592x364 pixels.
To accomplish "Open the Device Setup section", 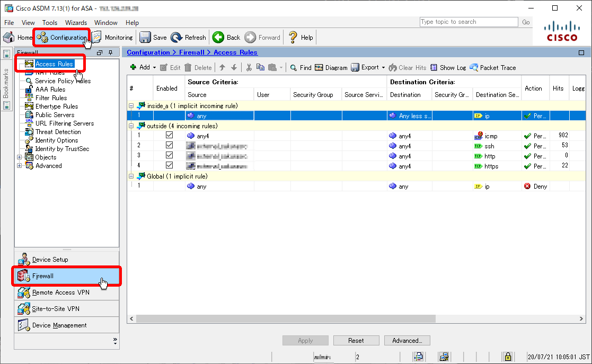I will pyautogui.click(x=67, y=260).
